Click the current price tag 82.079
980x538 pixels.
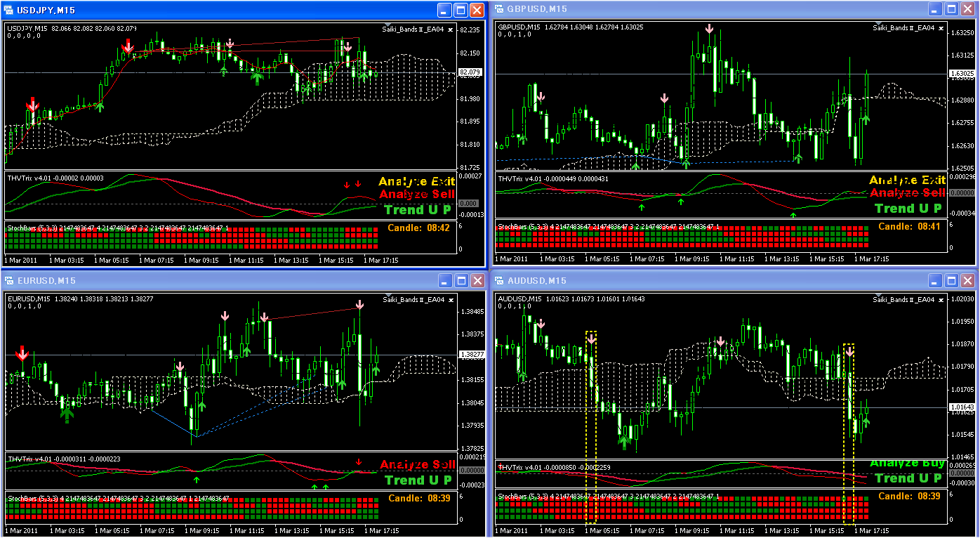point(470,72)
